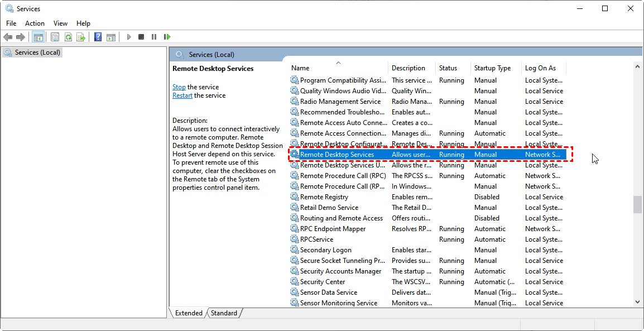
Task: Open Properties via toolbar icon
Action: 55,37
